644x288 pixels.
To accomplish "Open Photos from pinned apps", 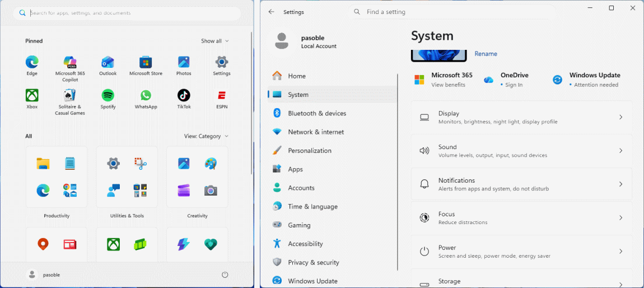I will point(184,66).
